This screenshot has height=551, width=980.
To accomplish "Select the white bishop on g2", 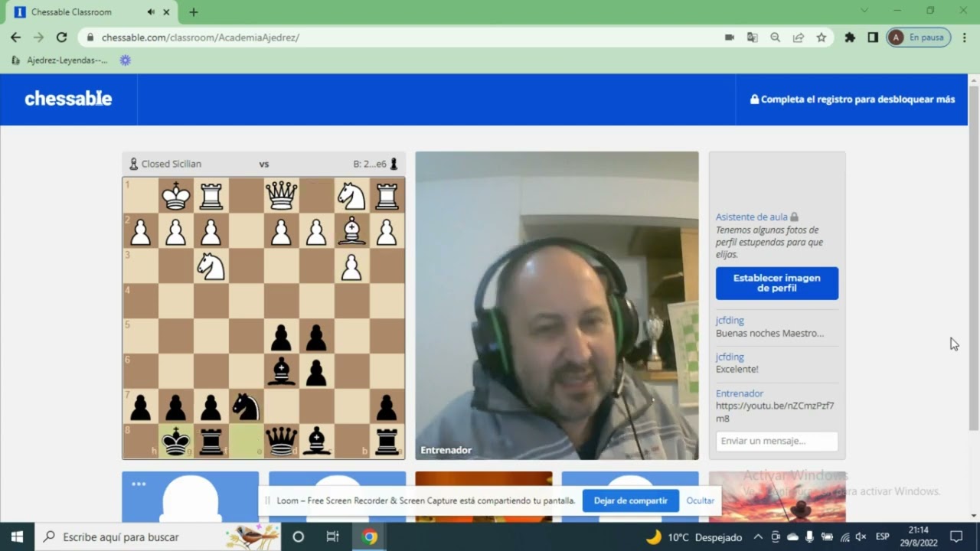I will pos(351,231).
